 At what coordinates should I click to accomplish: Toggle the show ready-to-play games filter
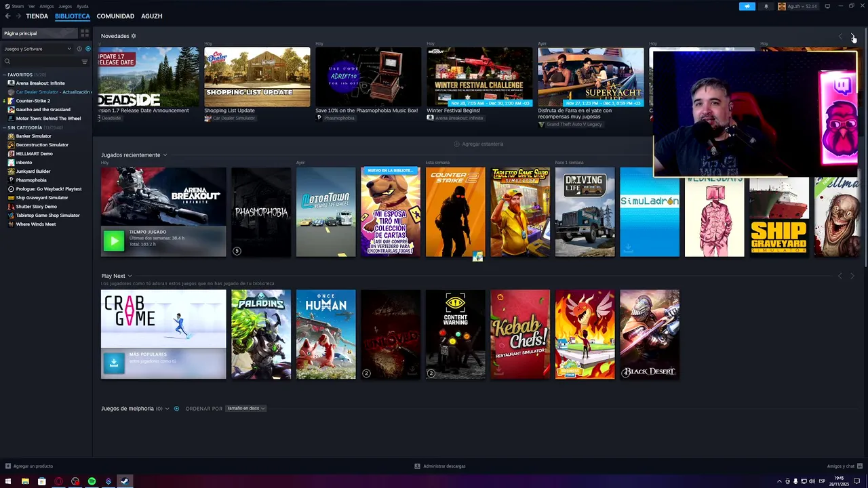pos(87,49)
